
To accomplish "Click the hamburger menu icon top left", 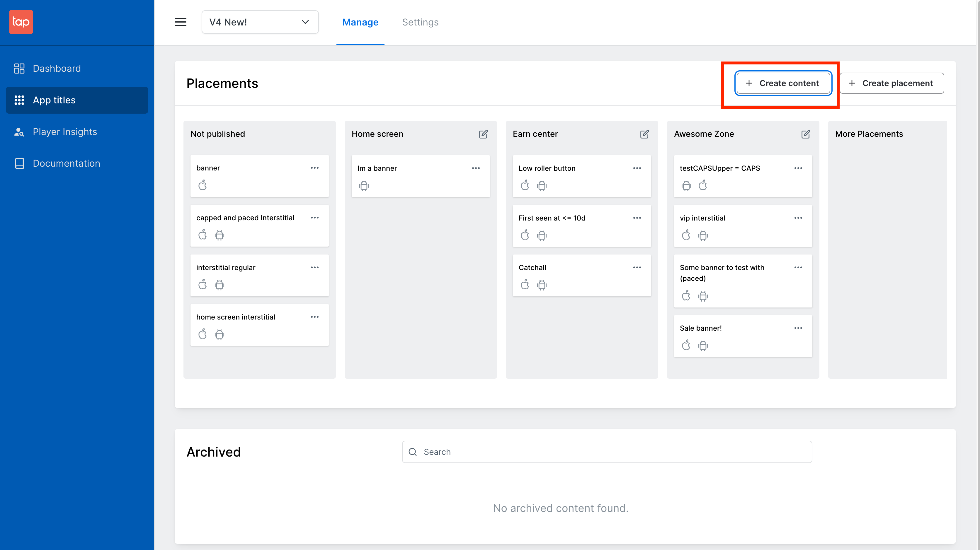I will click(181, 22).
